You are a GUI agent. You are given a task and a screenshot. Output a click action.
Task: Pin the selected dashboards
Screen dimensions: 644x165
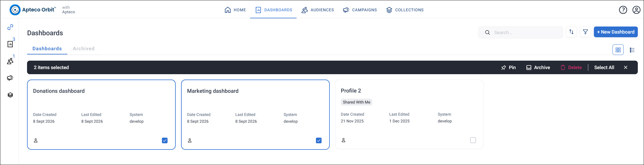509,67
